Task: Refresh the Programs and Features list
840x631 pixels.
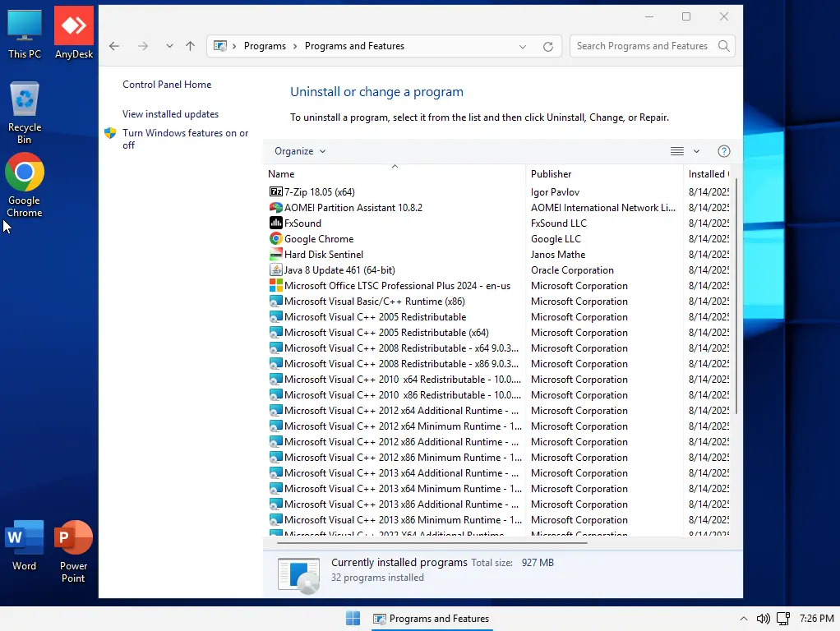Action: pos(548,47)
